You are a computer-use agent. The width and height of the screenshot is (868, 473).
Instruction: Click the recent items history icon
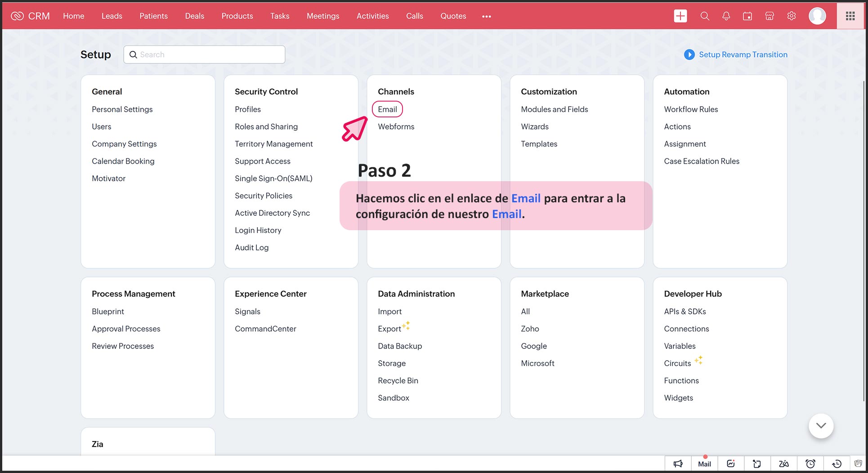837,464
